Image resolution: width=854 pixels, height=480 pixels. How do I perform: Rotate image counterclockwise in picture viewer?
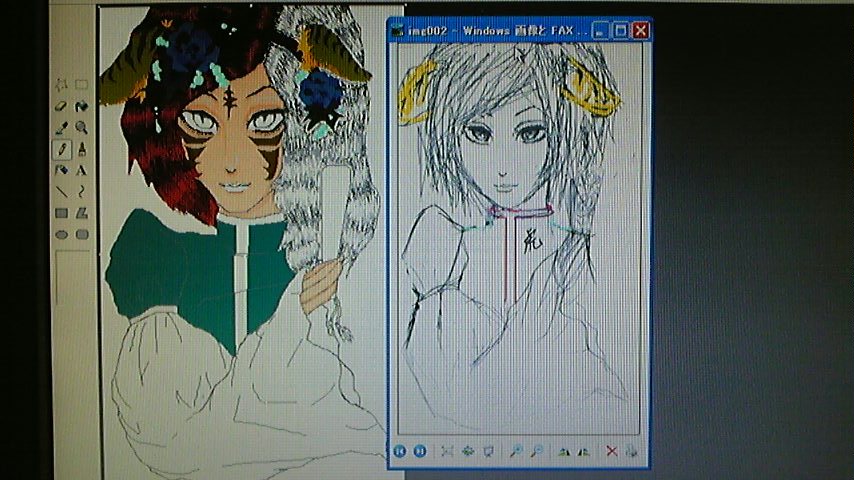click(x=584, y=451)
